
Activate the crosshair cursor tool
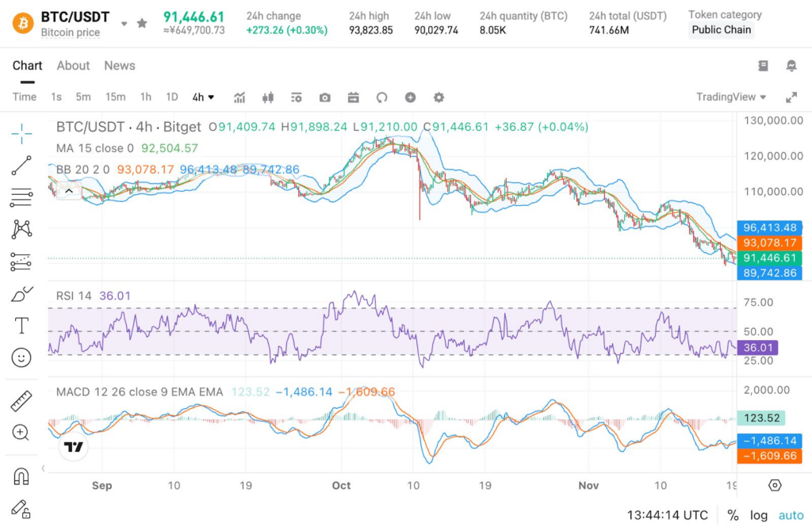pyautogui.click(x=21, y=132)
